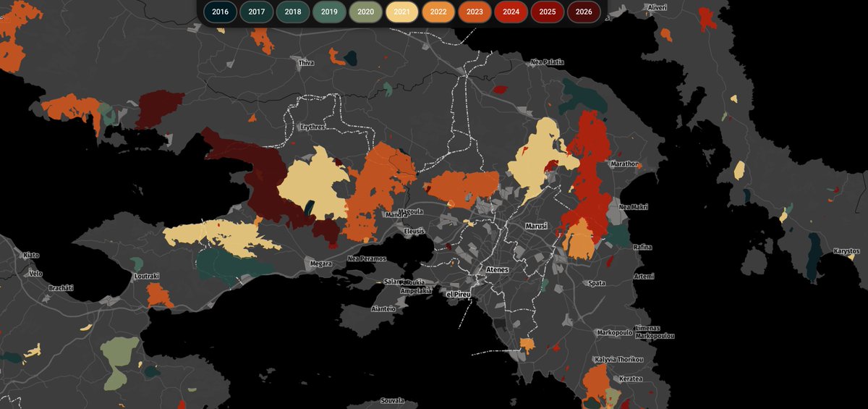Click the Keratea map label
This screenshot has width=868, height=409.
pyautogui.click(x=631, y=379)
